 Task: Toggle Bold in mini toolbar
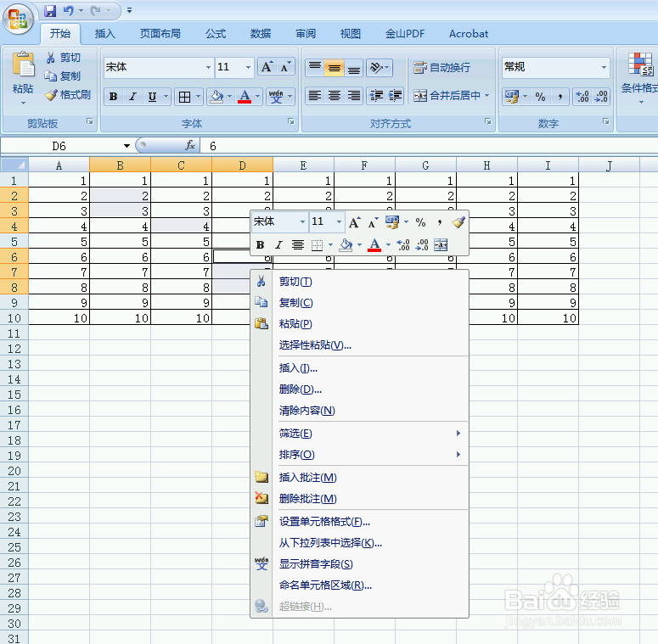click(260, 244)
